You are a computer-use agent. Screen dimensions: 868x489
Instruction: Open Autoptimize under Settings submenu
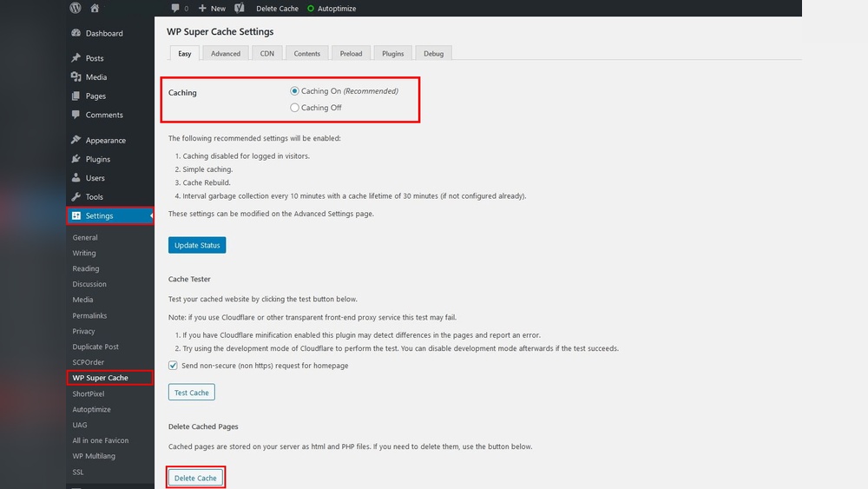point(91,409)
